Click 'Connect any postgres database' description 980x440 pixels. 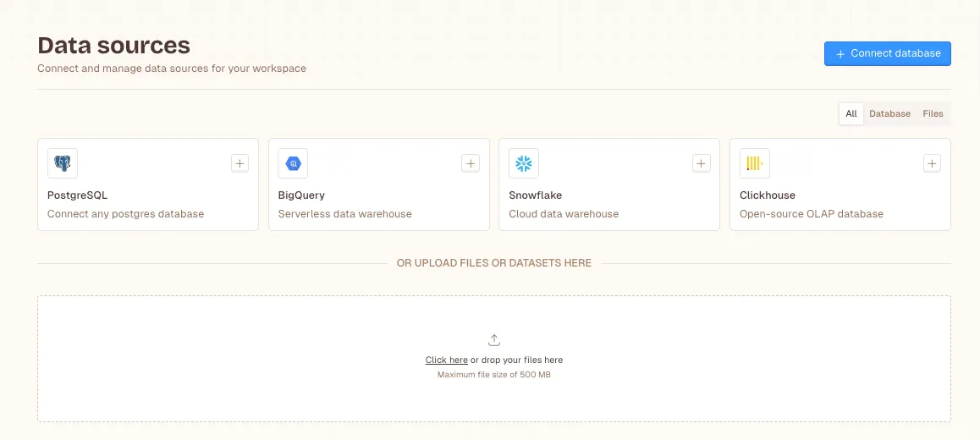tap(125, 214)
